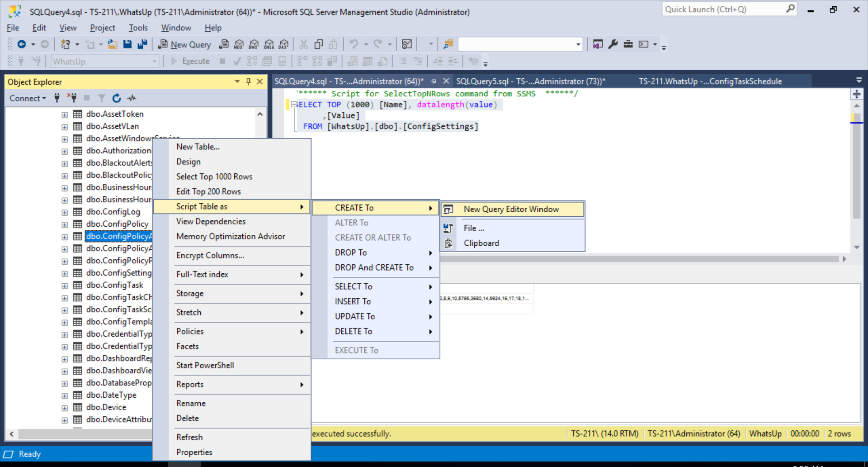
Task: Open Activity Monitor from Object Explorer toolbar
Action: tap(132, 98)
